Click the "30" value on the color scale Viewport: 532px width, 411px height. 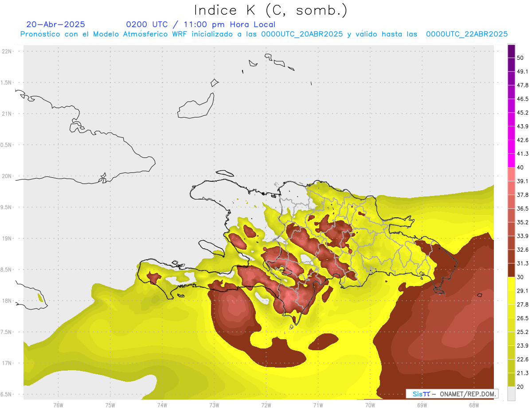click(520, 277)
